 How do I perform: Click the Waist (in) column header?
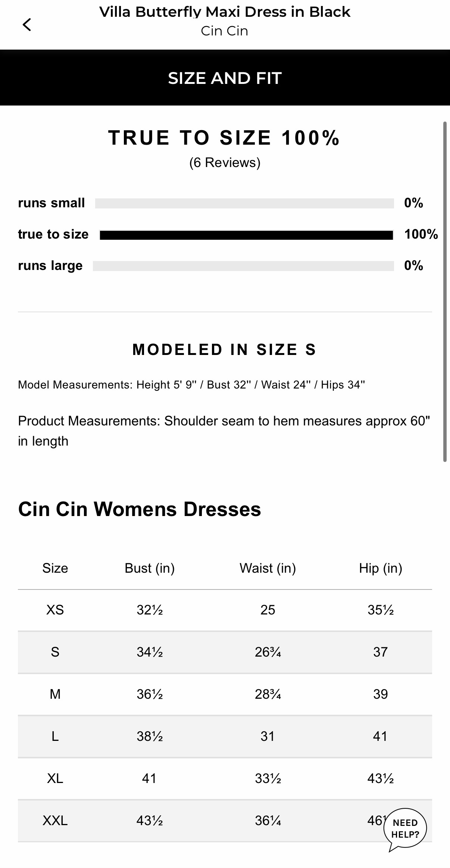(268, 568)
